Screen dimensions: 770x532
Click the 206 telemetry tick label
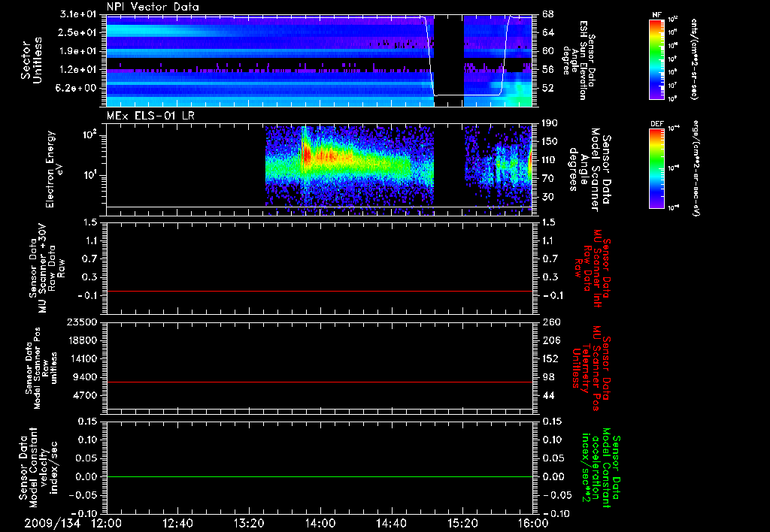click(x=550, y=340)
